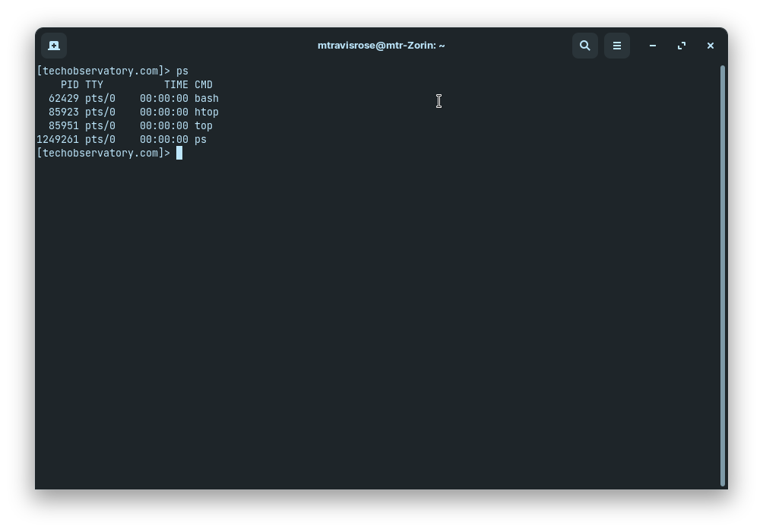The width and height of the screenshot is (763, 532).
Task: Click the CMD column header
Action: pyautogui.click(x=204, y=85)
